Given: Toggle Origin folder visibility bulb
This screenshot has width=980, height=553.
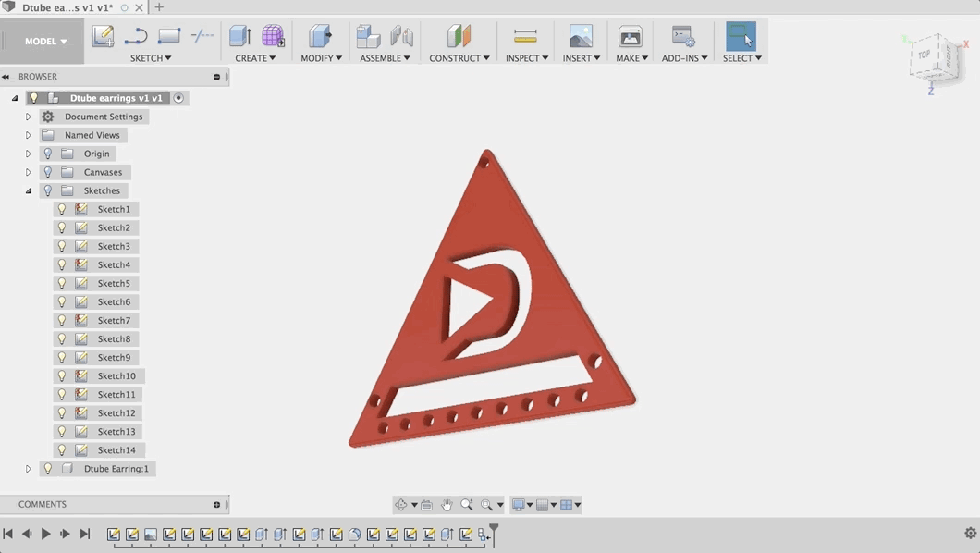Looking at the screenshot, I should (x=48, y=154).
